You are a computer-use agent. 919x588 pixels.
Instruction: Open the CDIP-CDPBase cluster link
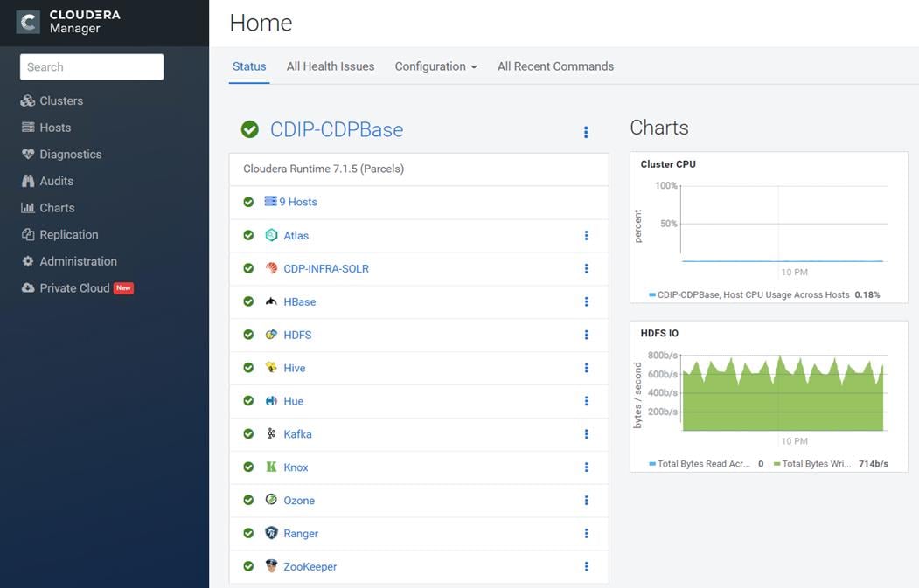click(337, 129)
